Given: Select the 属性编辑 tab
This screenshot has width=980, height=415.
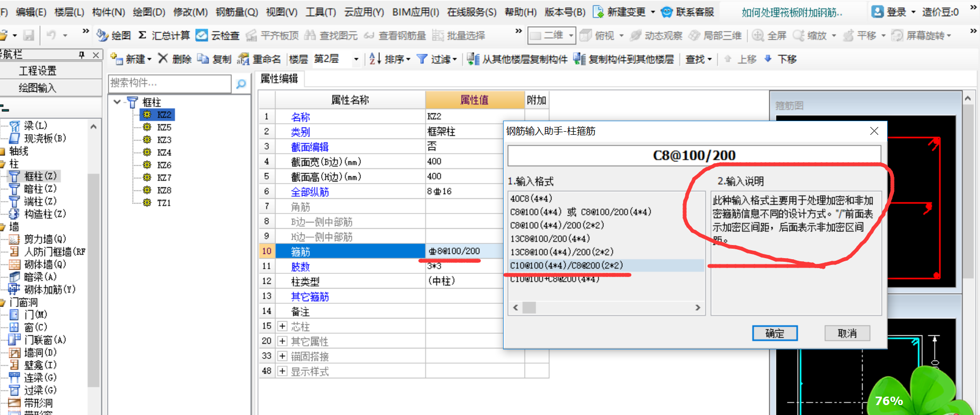Looking at the screenshot, I should click(279, 78).
